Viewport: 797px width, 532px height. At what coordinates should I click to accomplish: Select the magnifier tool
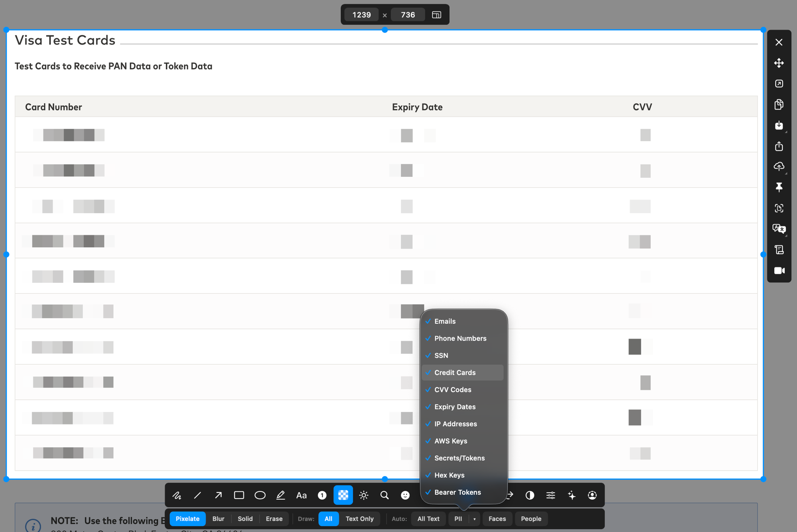coord(385,495)
